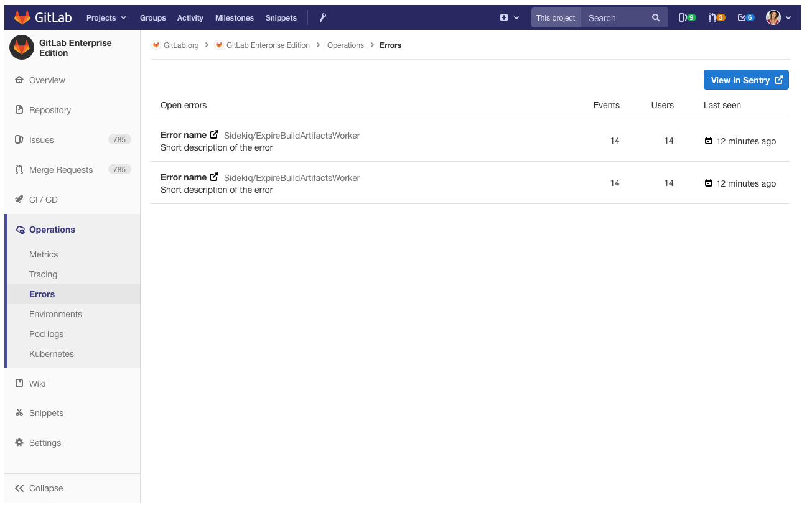812x515 pixels.
Task: Open the GitLab.org breadcrumb link
Action: coord(180,45)
